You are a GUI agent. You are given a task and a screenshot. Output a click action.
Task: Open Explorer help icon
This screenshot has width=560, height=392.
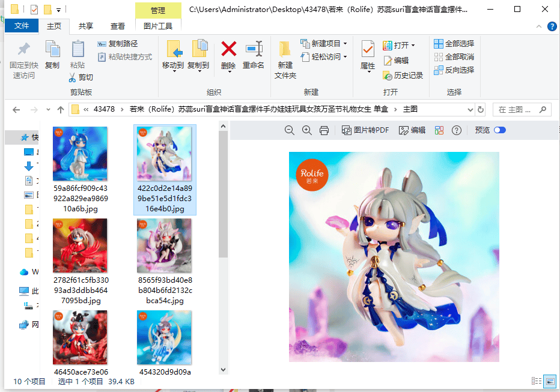[x=552, y=26]
